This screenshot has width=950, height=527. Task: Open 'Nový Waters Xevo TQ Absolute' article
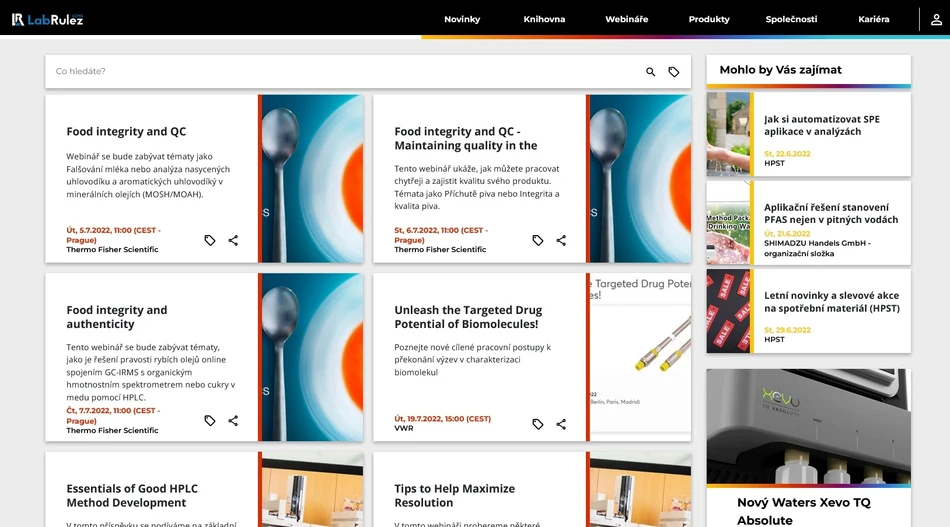tap(803, 511)
